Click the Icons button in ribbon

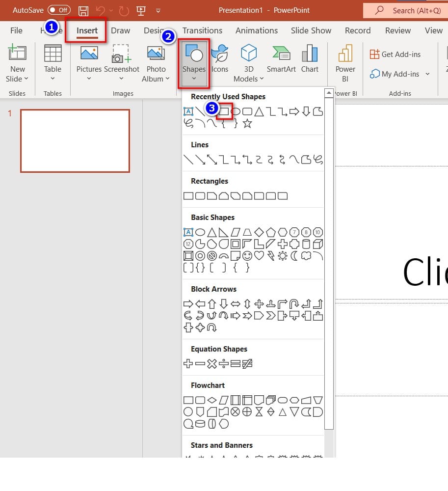219,59
